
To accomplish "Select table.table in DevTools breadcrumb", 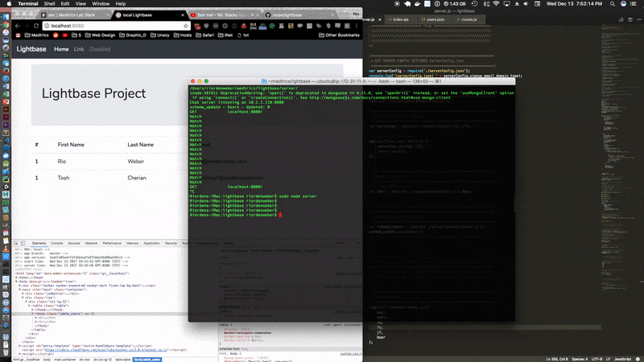I will click(x=122, y=360).
